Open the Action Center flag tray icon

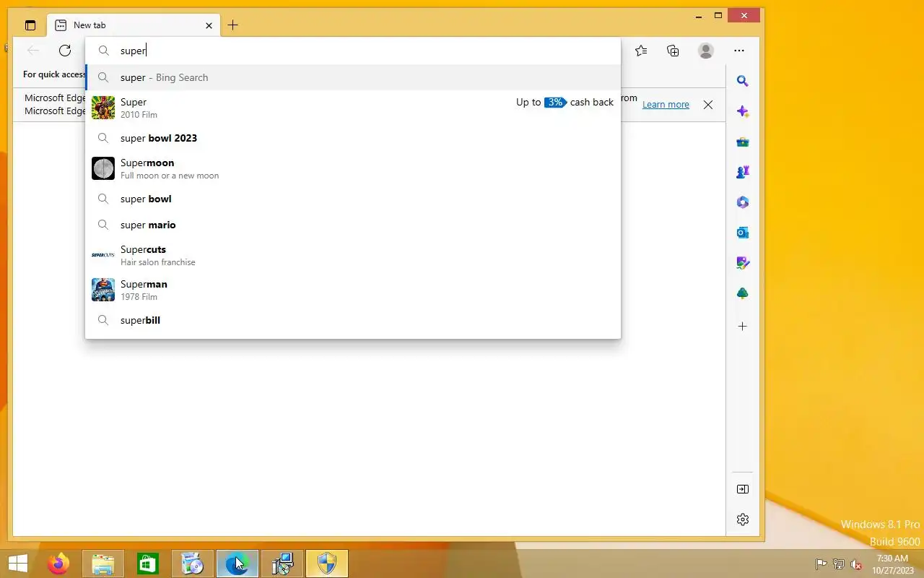click(821, 564)
